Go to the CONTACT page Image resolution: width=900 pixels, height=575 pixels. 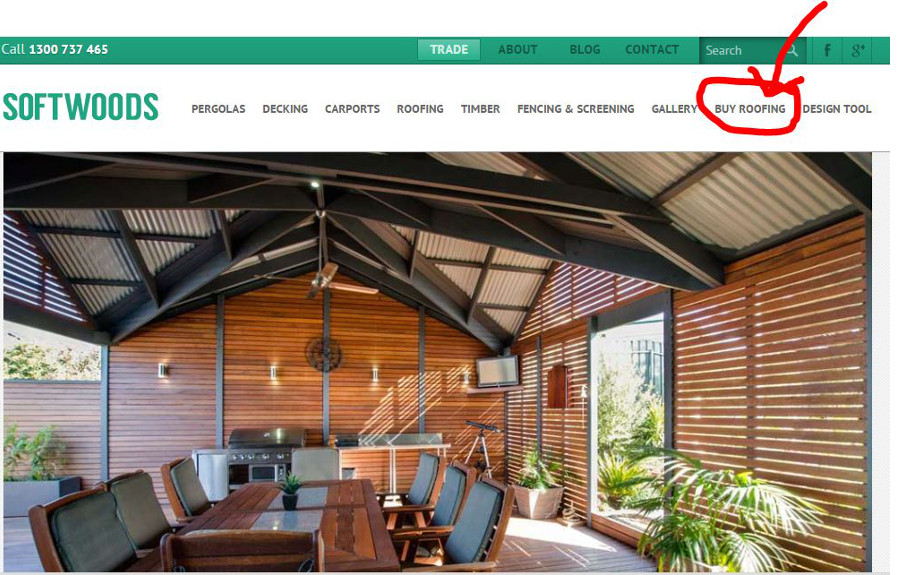coord(651,50)
